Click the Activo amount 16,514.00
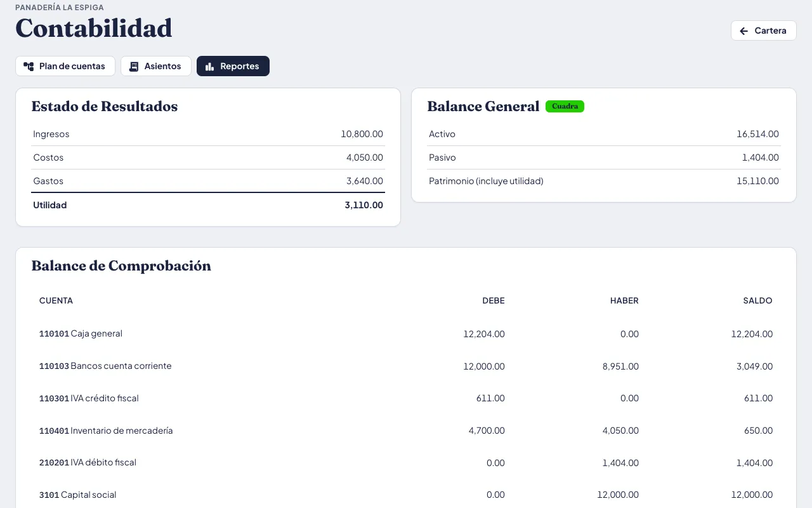 (x=757, y=134)
